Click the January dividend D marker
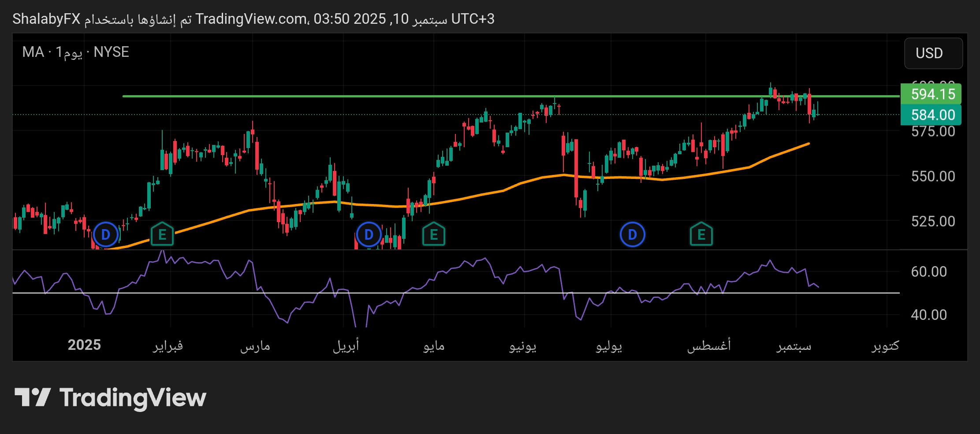Viewport: 980px width, 434px height. point(106,234)
